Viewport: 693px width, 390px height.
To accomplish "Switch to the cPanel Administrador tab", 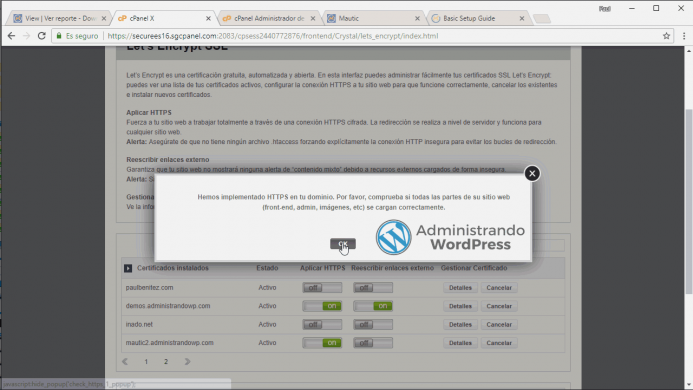I will 269,18.
